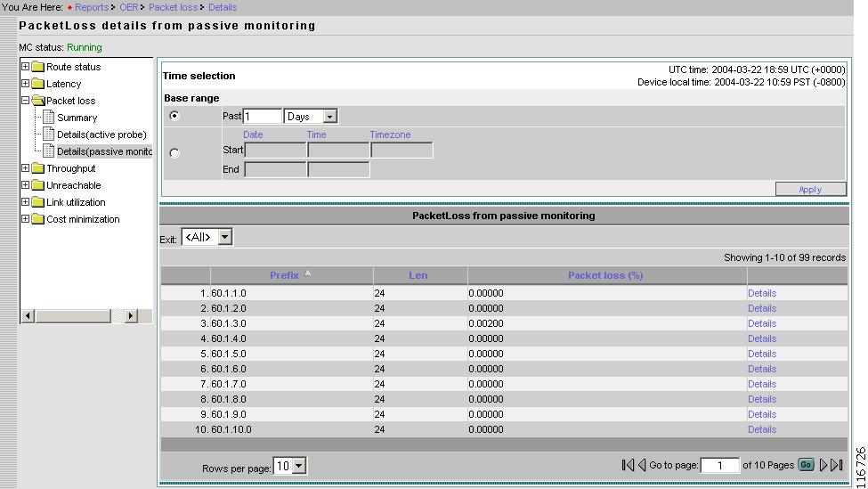This screenshot has width=868, height=489.
Task: Click the Route status folder icon
Action: point(37,67)
